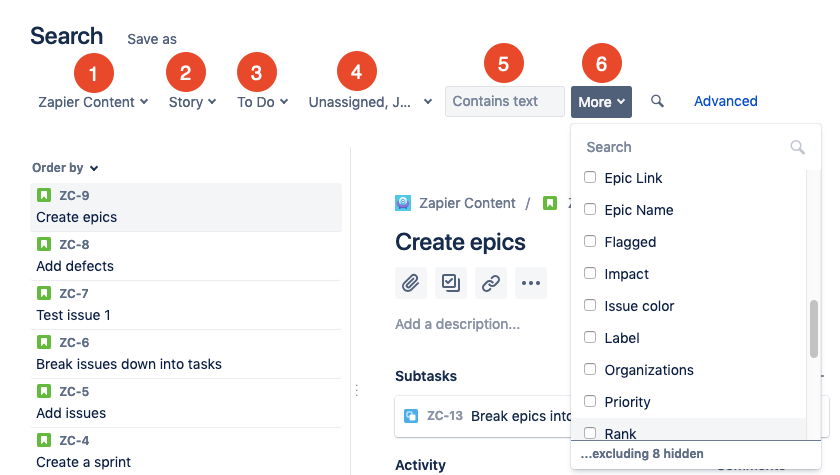Check the Flagged checkbox

pyautogui.click(x=590, y=242)
